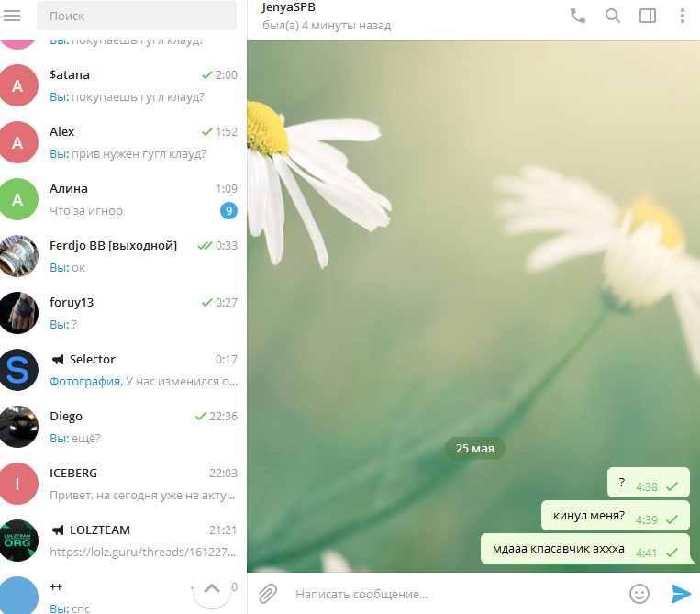Open the Ferdjo BB [выходной] chat
Viewport: 700px width, 614px height.
123,256
